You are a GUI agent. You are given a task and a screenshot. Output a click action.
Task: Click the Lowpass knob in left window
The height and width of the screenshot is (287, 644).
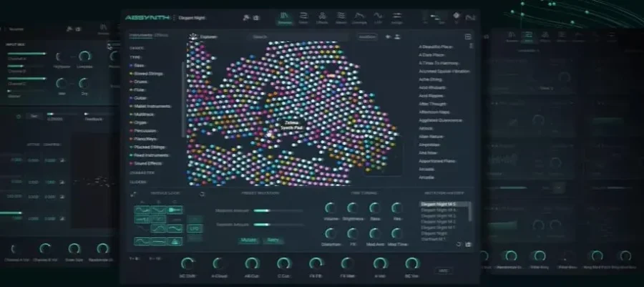tap(84, 57)
